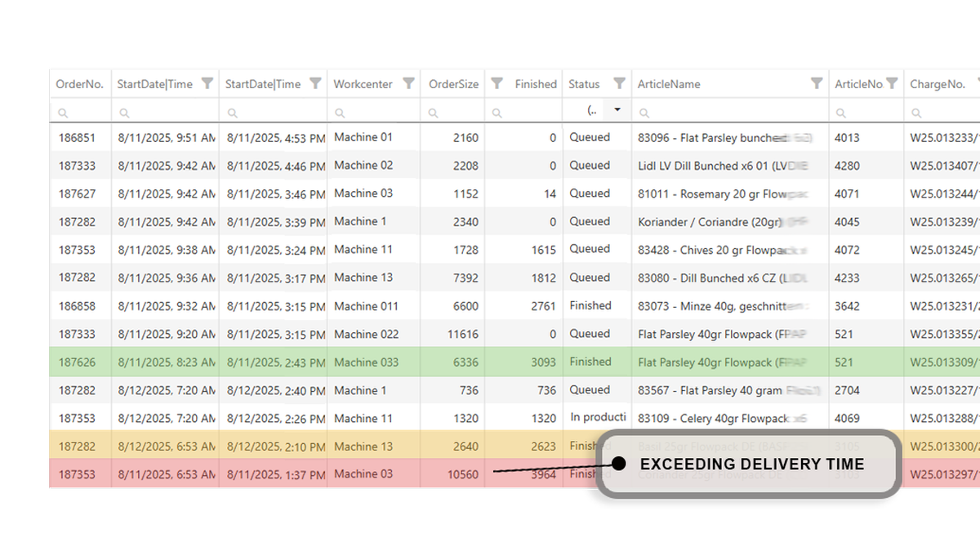Click the magnifier icon under Workcenter header
980x551 pixels.
[341, 113]
